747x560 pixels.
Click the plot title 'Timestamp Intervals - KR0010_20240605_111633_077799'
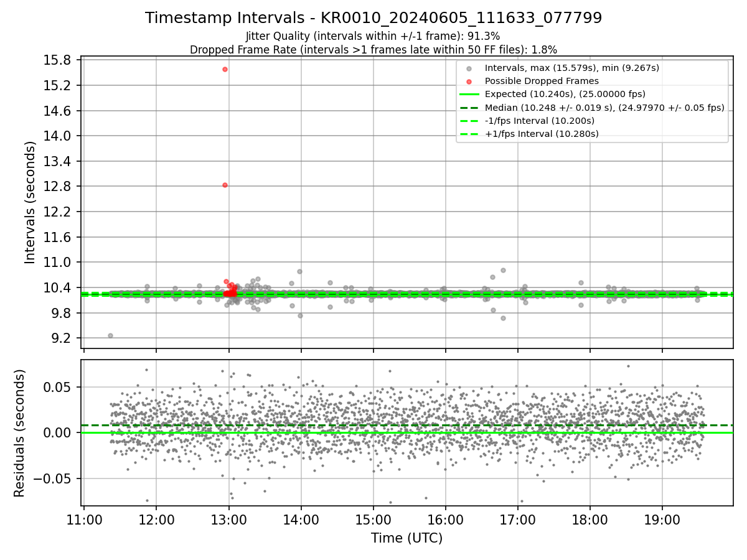pyautogui.click(x=374, y=18)
